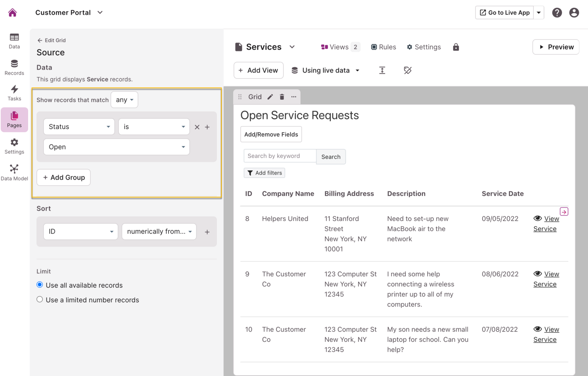
Task: Open the Grid more options ellipsis
Action: (294, 97)
